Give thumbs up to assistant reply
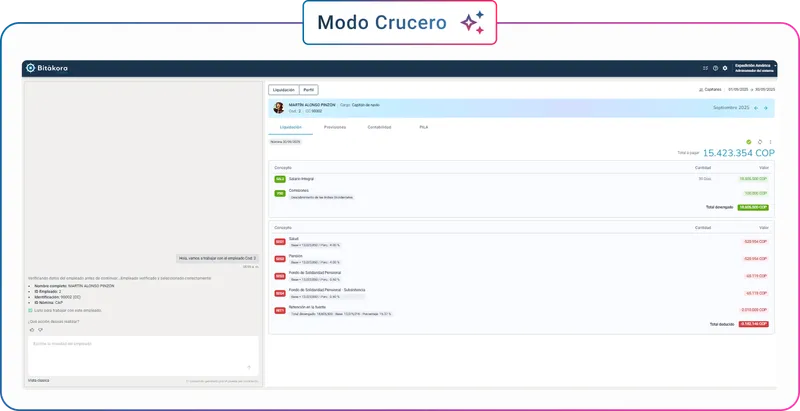Image resolution: width=800 pixels, height=411 pixels. point(32,330)
